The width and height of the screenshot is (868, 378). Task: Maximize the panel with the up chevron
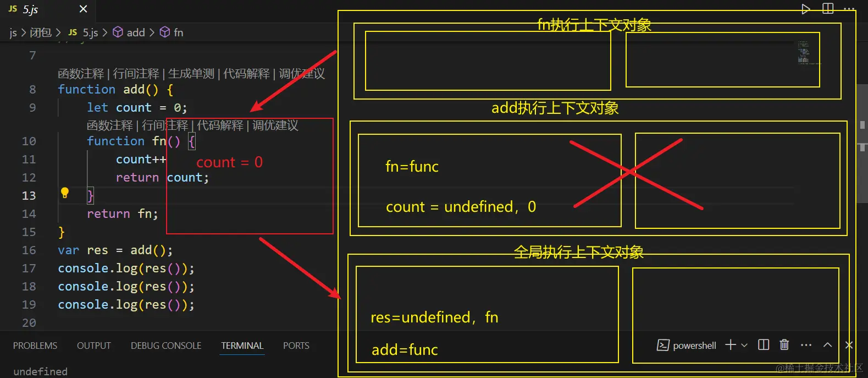pos(827,345)
